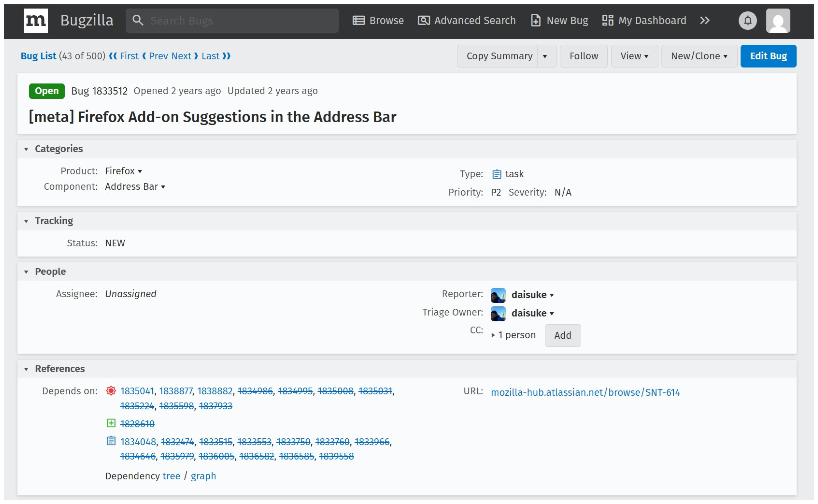
Task: Open the Browse page
Action: coord(378,20)
